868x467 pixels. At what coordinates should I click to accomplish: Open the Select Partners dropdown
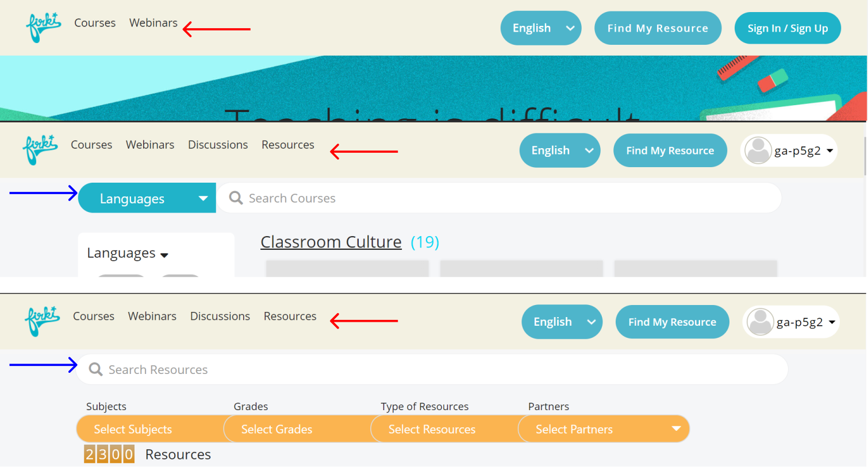tap(604, 429)
